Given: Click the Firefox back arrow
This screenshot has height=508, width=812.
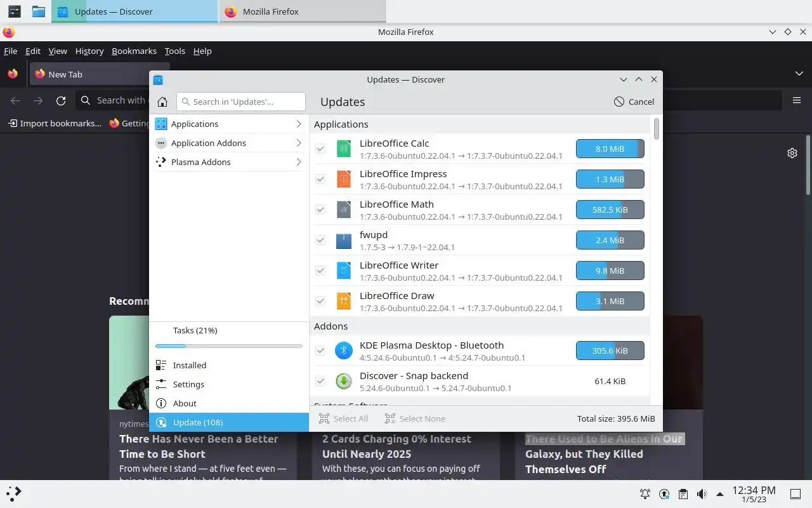Looking at the screenshot, I should tap(15, 100).
